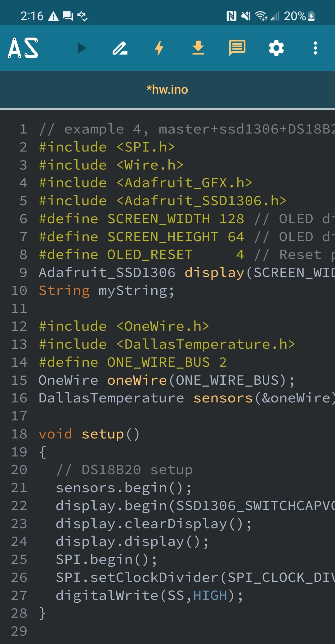
Task: Tap the Wi-Fi status icon
Action: pos(261,16)
